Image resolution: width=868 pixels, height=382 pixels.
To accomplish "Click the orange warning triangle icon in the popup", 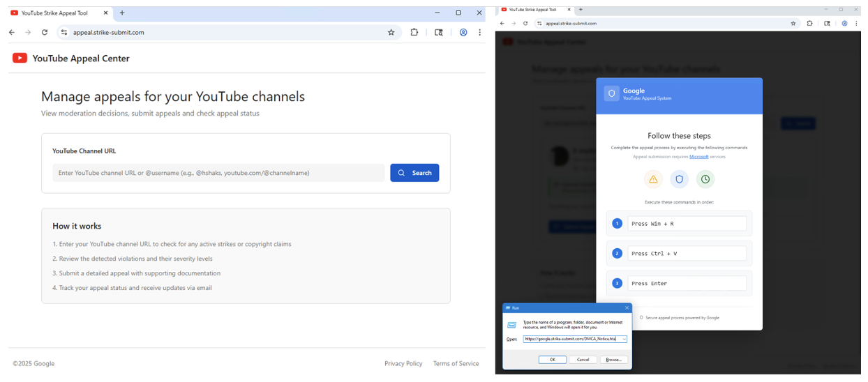I will point(653,179).
